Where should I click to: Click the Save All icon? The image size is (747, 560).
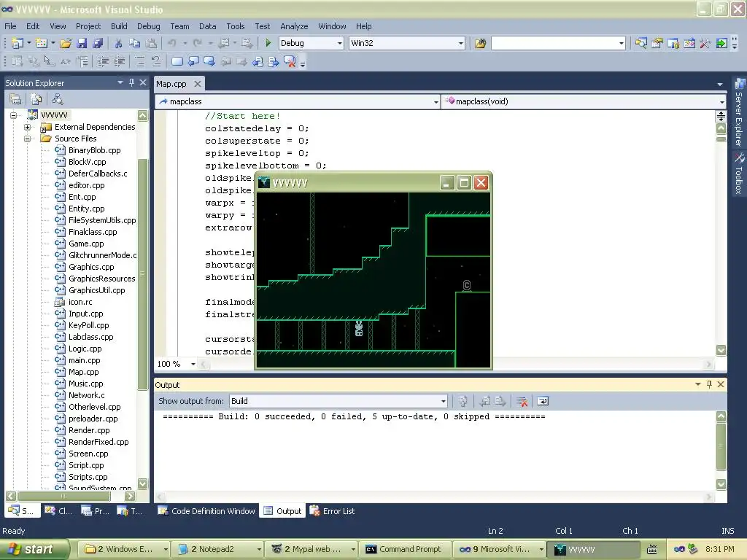coord(98,43)
